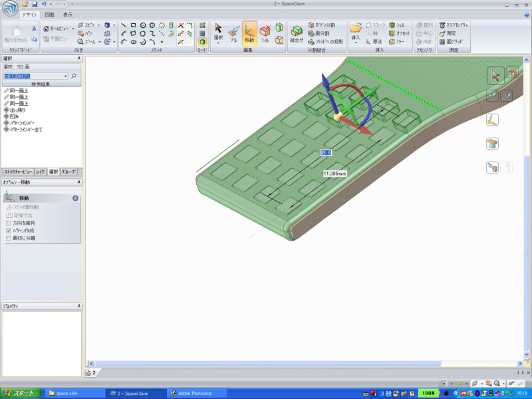532x399 pixels.
Task: Open the レイヤ panel tab
Action: click(x=41, y=172)
